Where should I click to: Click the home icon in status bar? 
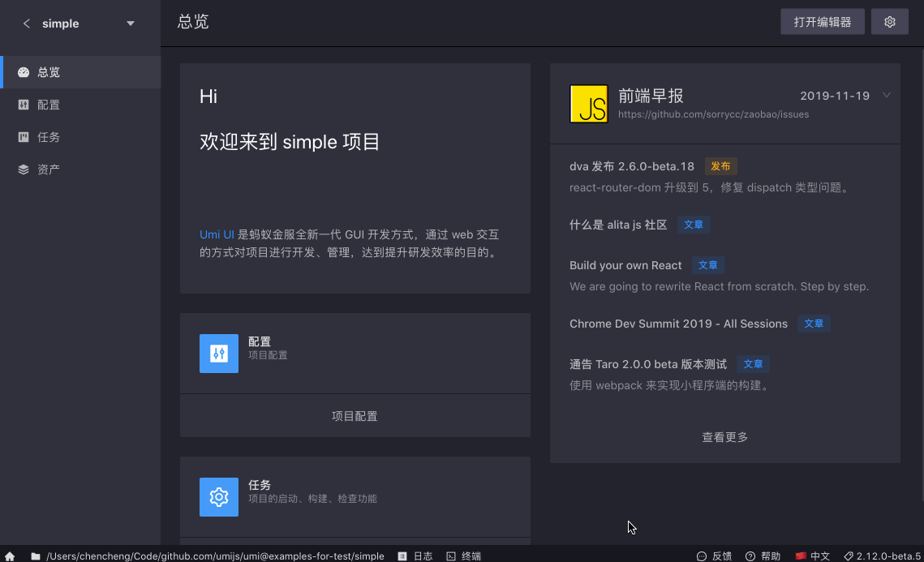[x=10, y=556]
